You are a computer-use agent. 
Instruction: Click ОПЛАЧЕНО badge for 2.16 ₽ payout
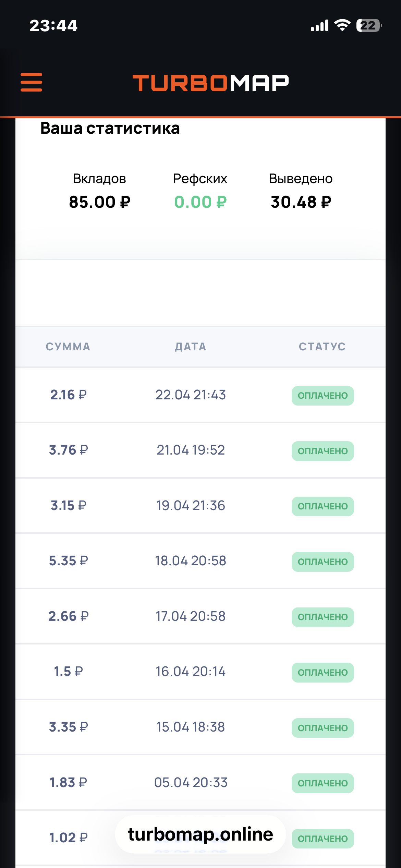pos(323,396)
